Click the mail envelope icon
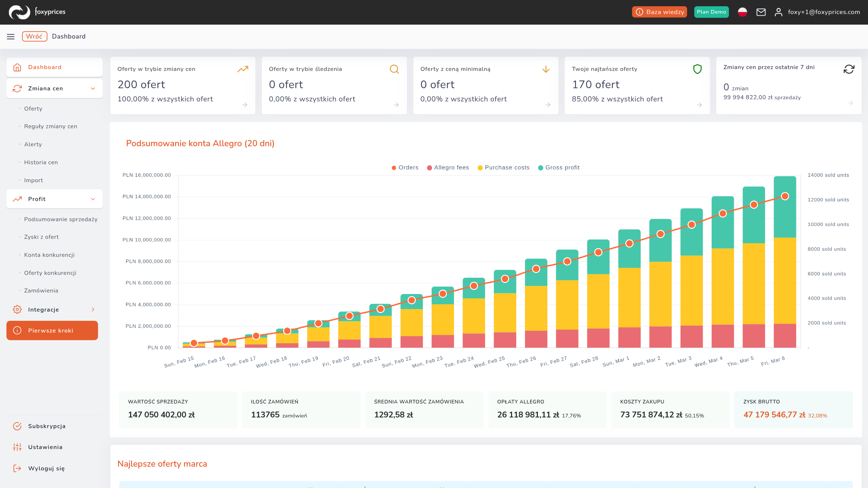Viewport: 868px width, 488px height. 761,12
